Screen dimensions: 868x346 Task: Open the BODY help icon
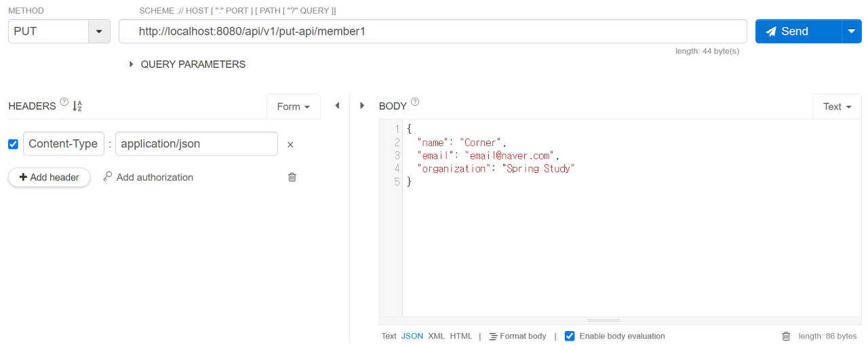click(415, 102)
